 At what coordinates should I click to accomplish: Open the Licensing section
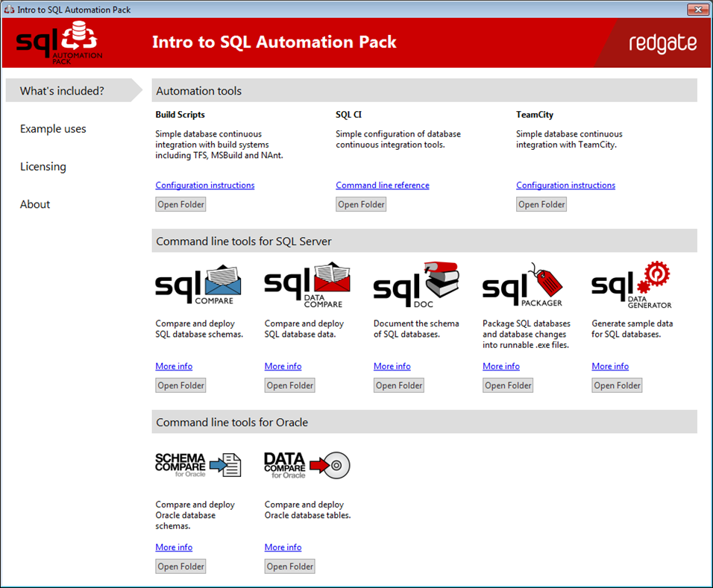click(x=43, y=167)
